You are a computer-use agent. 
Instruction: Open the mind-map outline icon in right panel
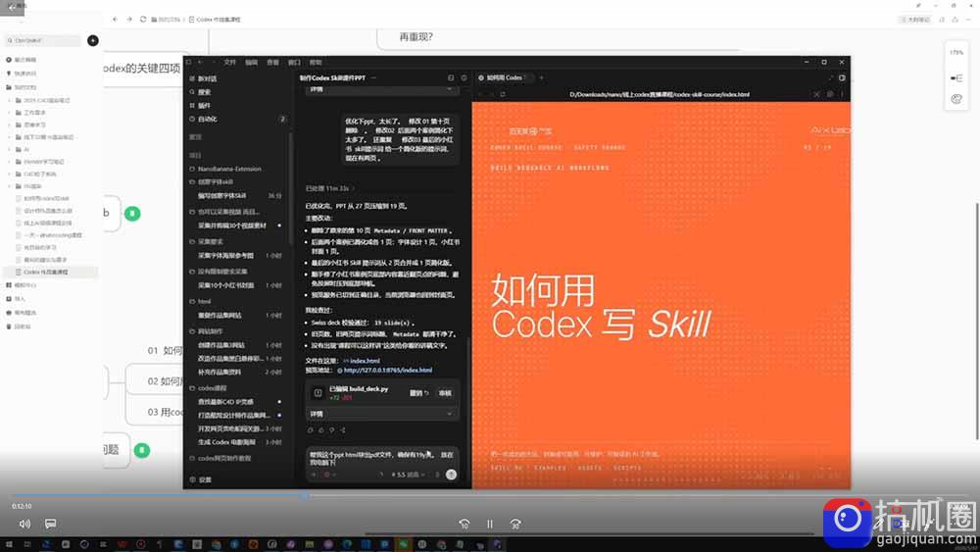(x=956, y=78)
